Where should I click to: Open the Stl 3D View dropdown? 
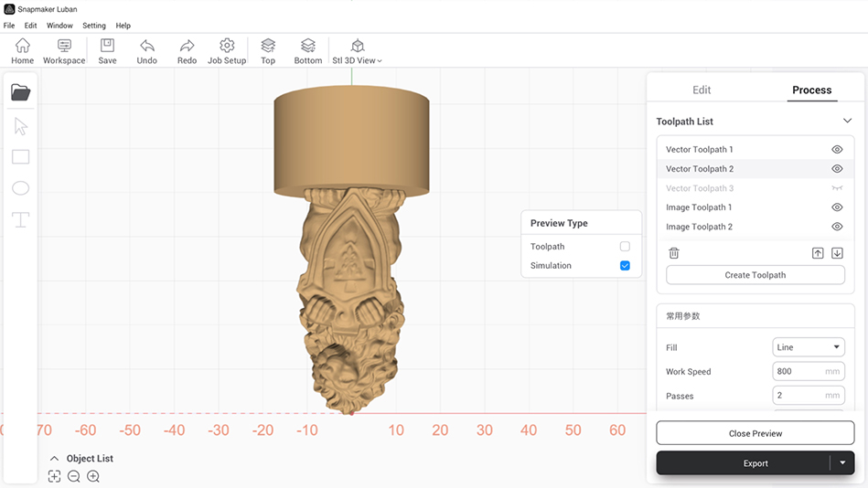pyautogui.click(x=358, y=51)
